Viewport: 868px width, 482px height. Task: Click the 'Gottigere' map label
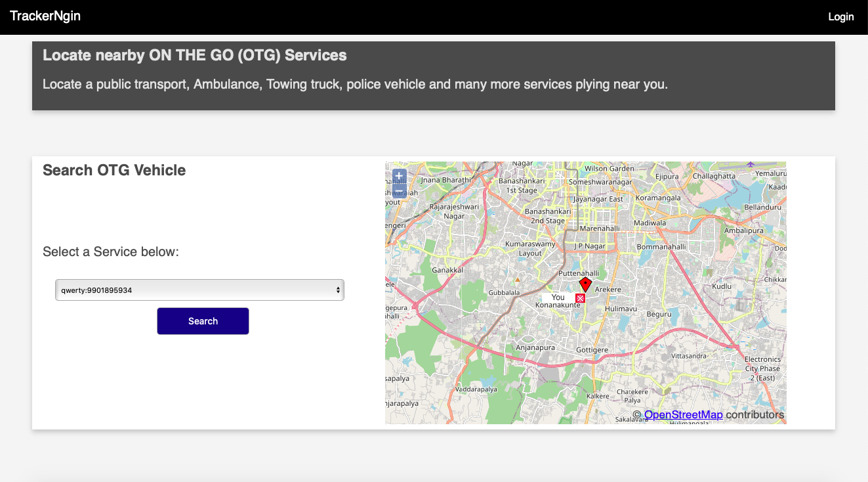tap(592, 350)
